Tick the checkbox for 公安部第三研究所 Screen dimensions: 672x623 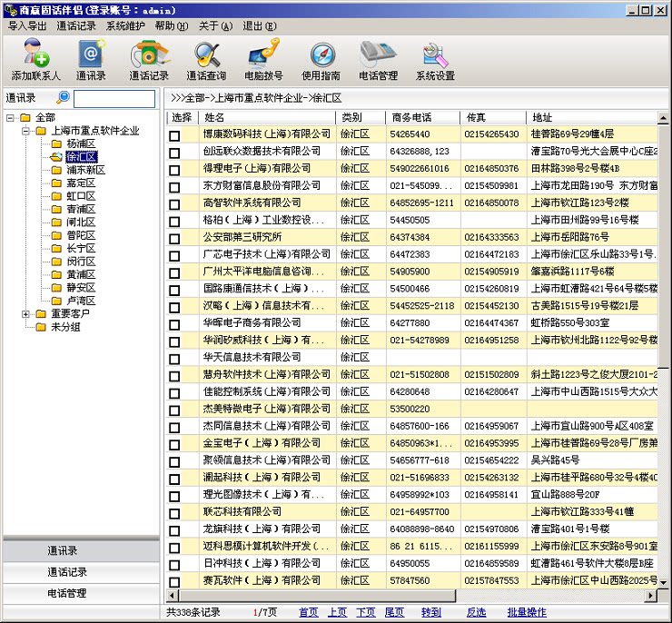click(174, 239)
